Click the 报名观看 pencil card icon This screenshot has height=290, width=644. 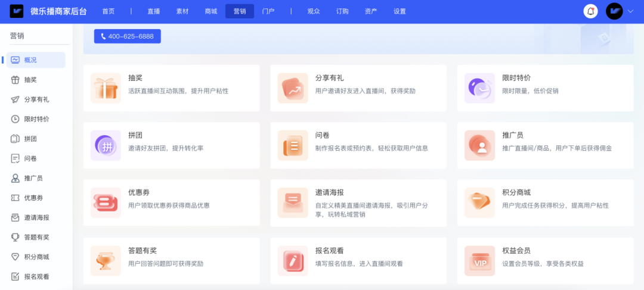click(x=293, y=261)
